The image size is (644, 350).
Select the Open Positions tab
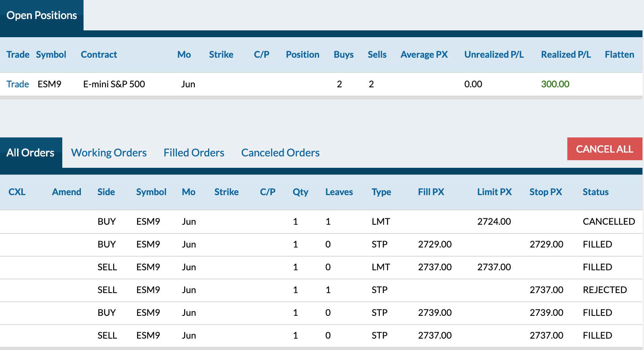[x=42, y=15]
